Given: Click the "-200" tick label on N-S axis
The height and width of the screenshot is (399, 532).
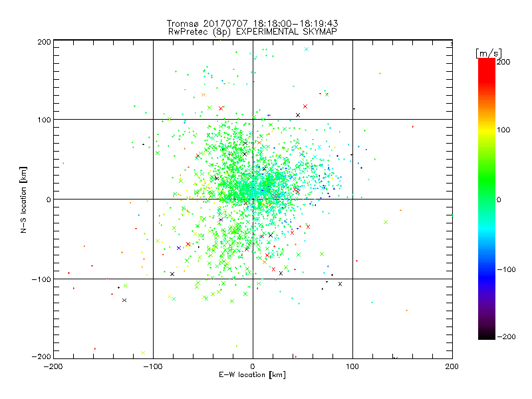Looking at the screenshot, I should coord(41,356).
